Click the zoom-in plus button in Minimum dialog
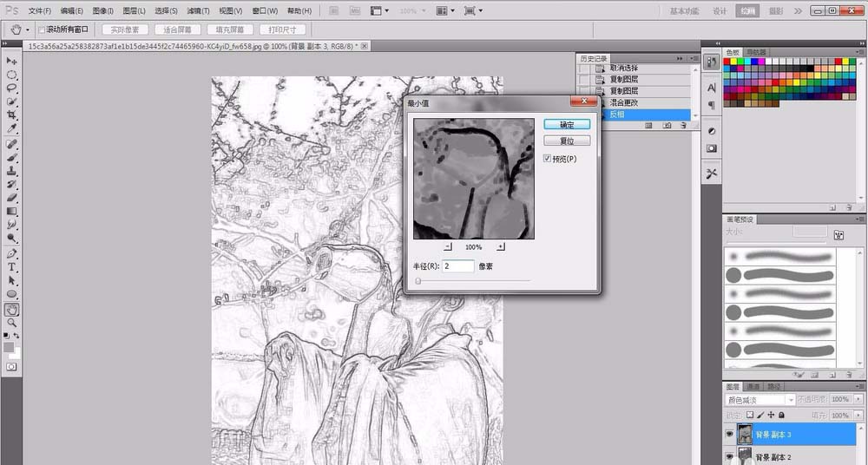 point(501,247)
